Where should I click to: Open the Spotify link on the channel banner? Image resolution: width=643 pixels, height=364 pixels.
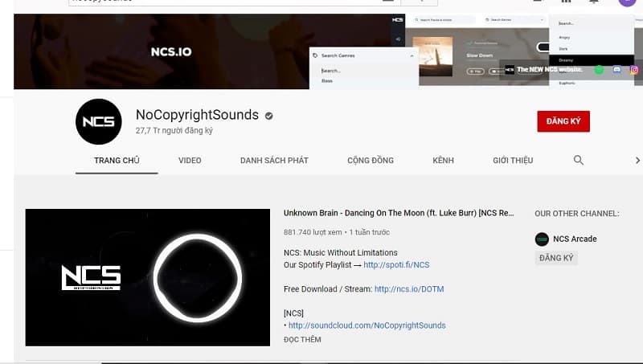599,70
